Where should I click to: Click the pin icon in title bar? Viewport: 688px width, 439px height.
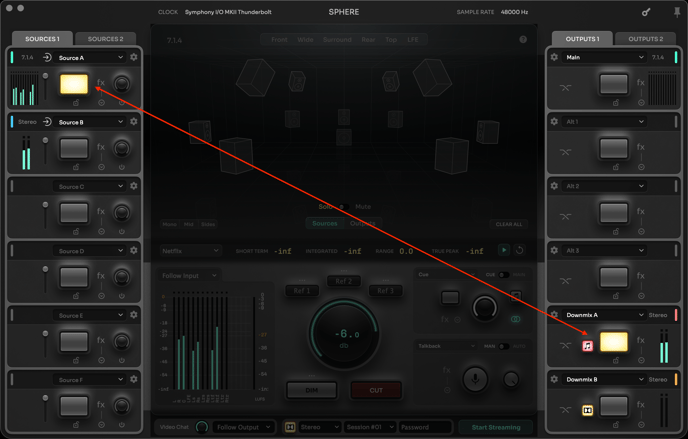(x=676, y=12)
